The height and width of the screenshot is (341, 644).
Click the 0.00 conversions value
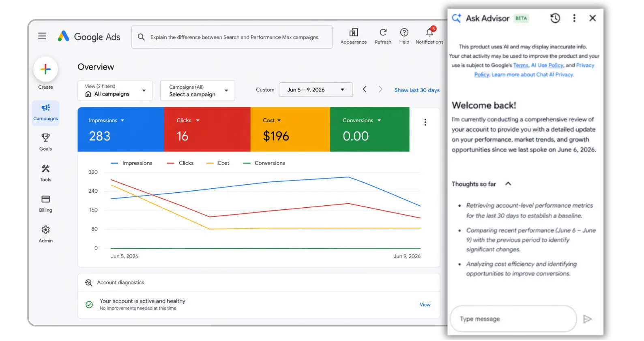click(x=356, y=136)
